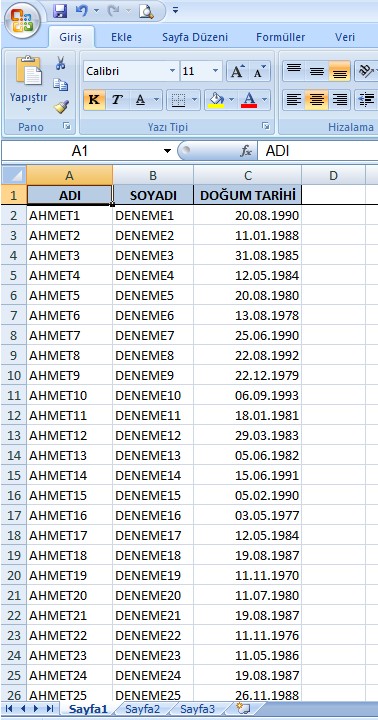Switch to the Ekle ribbon tab
The image size is (378, 720).
[x=121, y=37]
